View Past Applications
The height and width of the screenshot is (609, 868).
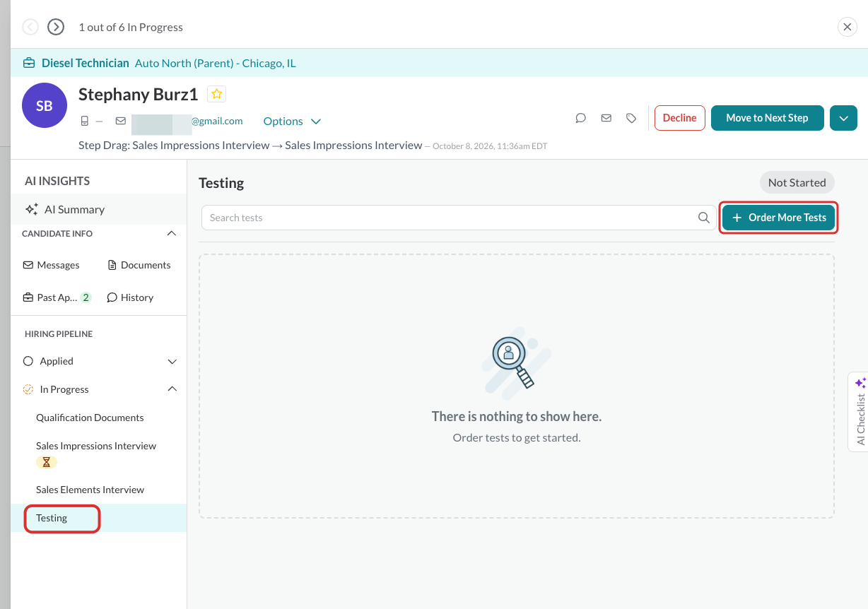pyautogui.click(x=57, y=297)
